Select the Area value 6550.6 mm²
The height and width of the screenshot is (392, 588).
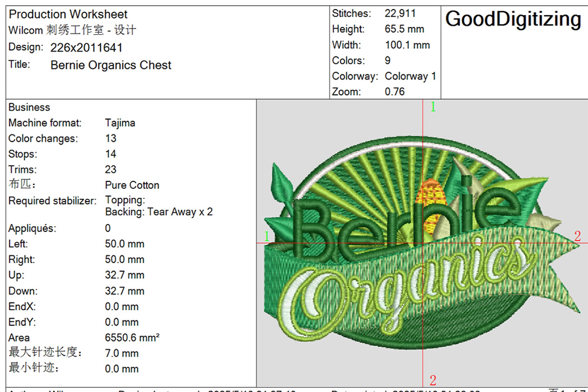tap(132, 338)
